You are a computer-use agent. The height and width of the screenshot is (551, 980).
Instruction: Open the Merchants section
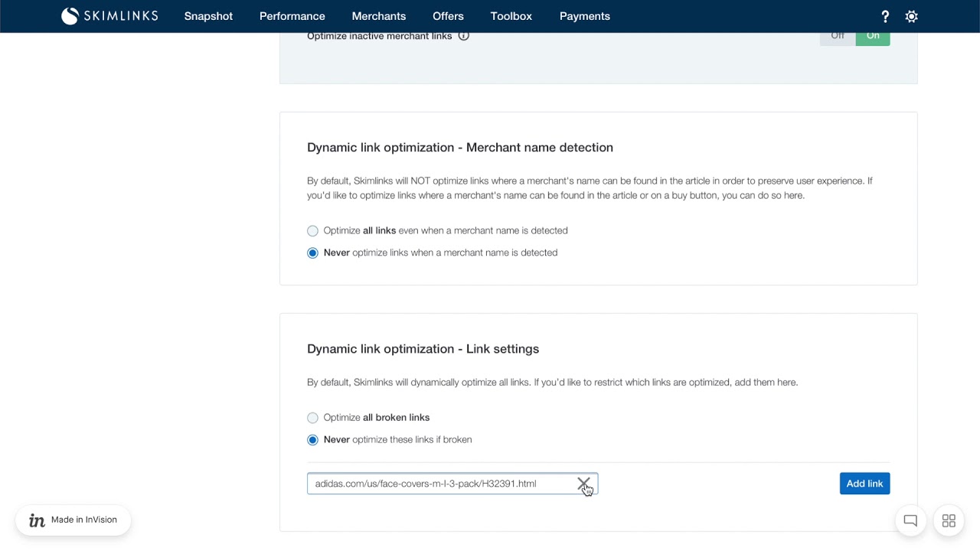(379, 16)
